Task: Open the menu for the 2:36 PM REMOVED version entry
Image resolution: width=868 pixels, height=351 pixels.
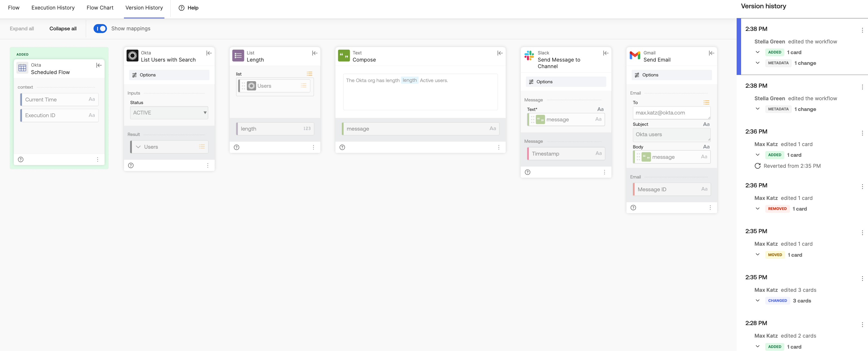Action: pyautogui.click(x=862, y=187)
